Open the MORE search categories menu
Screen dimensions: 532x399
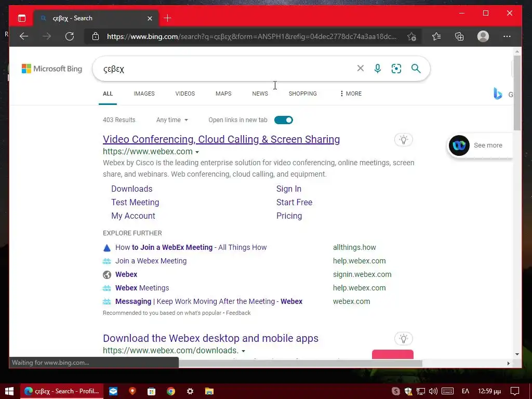pos(351,94)
